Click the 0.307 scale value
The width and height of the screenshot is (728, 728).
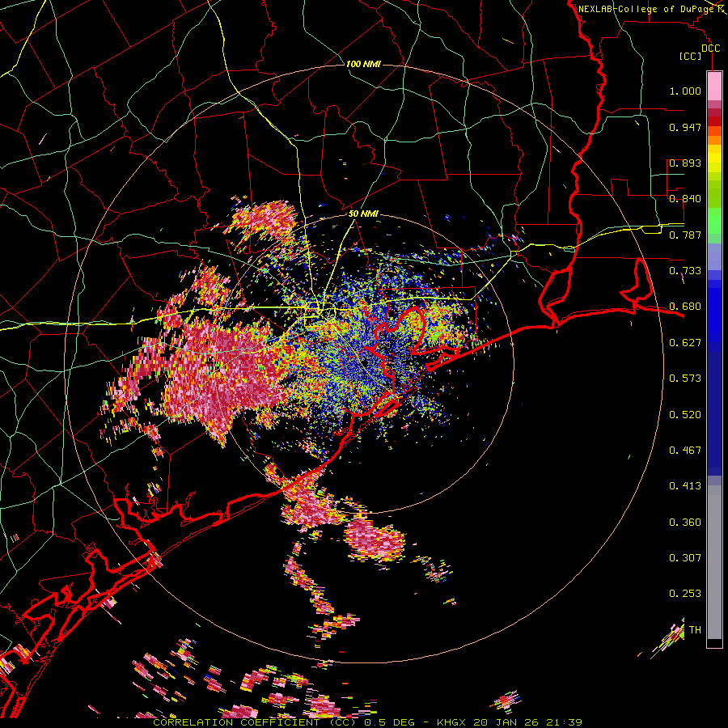click(x=685, y=558)
